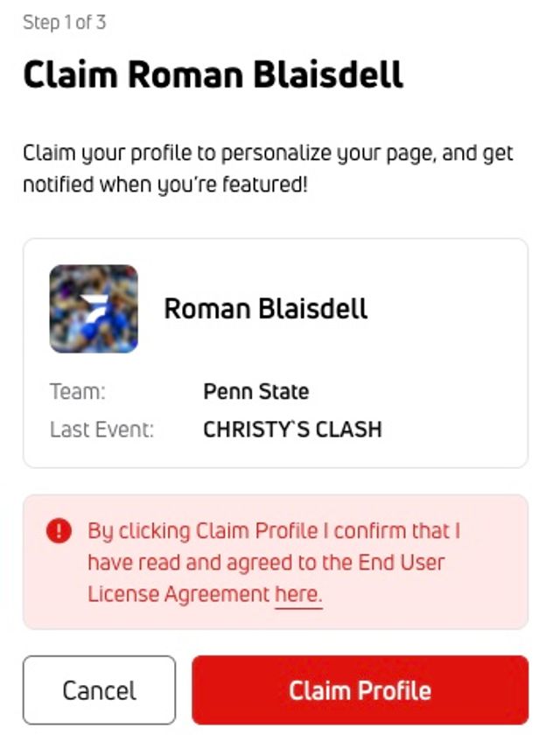Click the Penn State team value
560x742 pixels.
[x=255, y=391]
